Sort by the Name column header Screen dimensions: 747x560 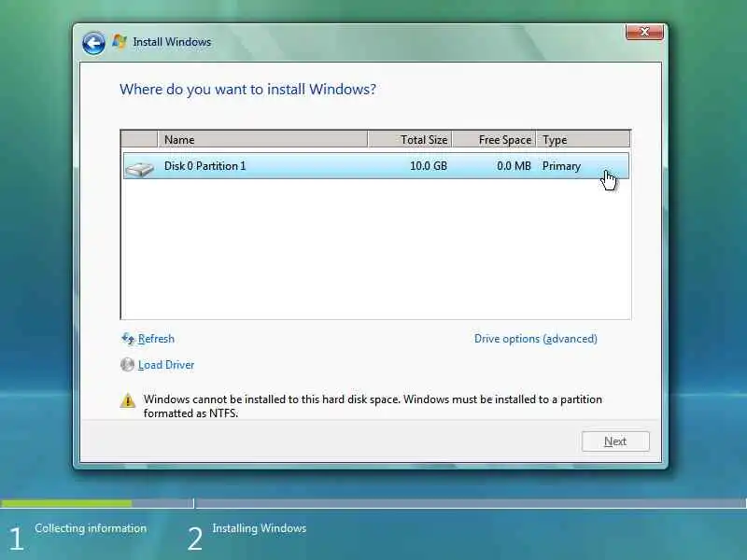pos(262,139)
